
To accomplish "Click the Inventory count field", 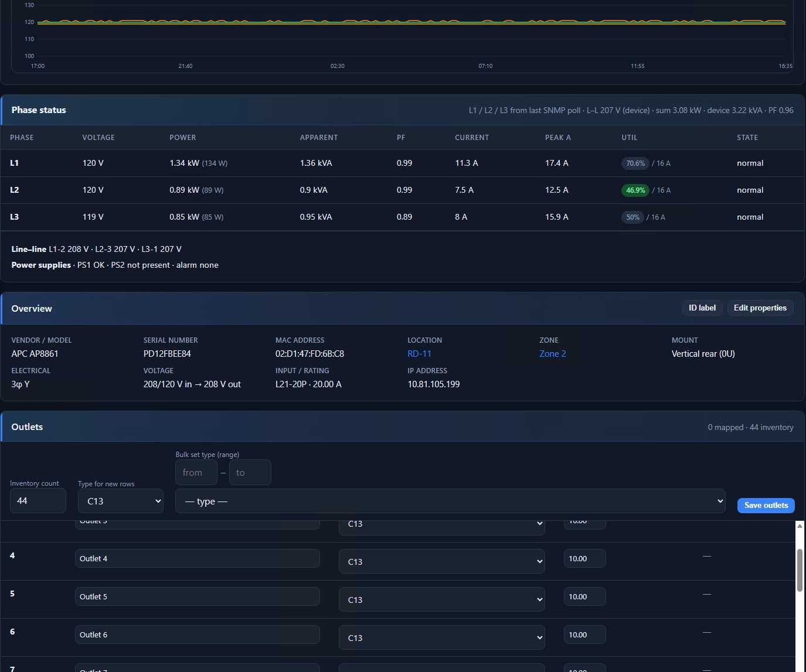I will 38,501.
